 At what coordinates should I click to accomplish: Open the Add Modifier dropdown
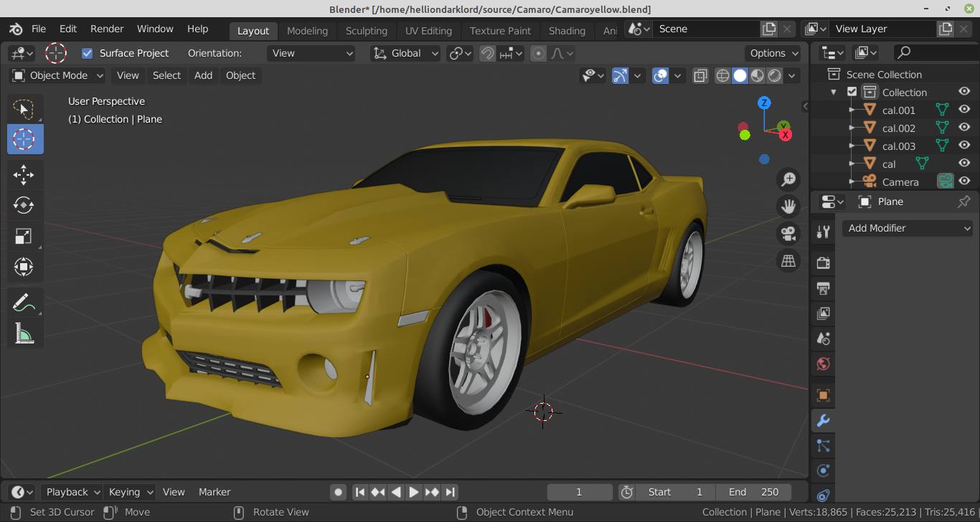tap(908, 228)
